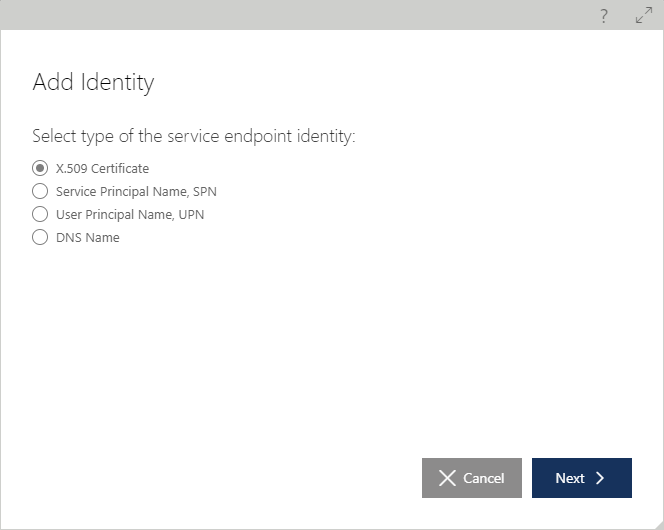Viewport: 664px width, 530px height.
Task: Cancel adding the identity
Action: click(472, 478)
